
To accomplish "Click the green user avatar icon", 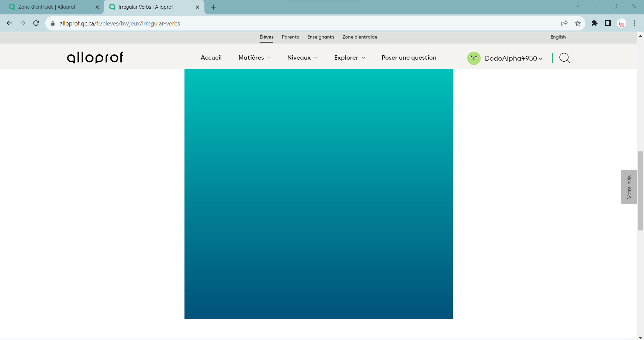I will pyautogui.click(x=474, y=58).
